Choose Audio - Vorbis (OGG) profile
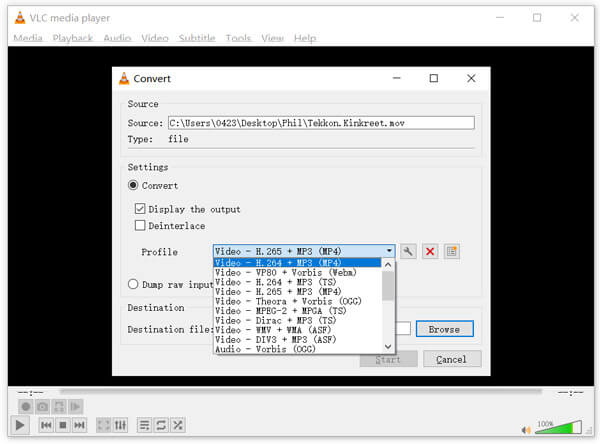 297,349
